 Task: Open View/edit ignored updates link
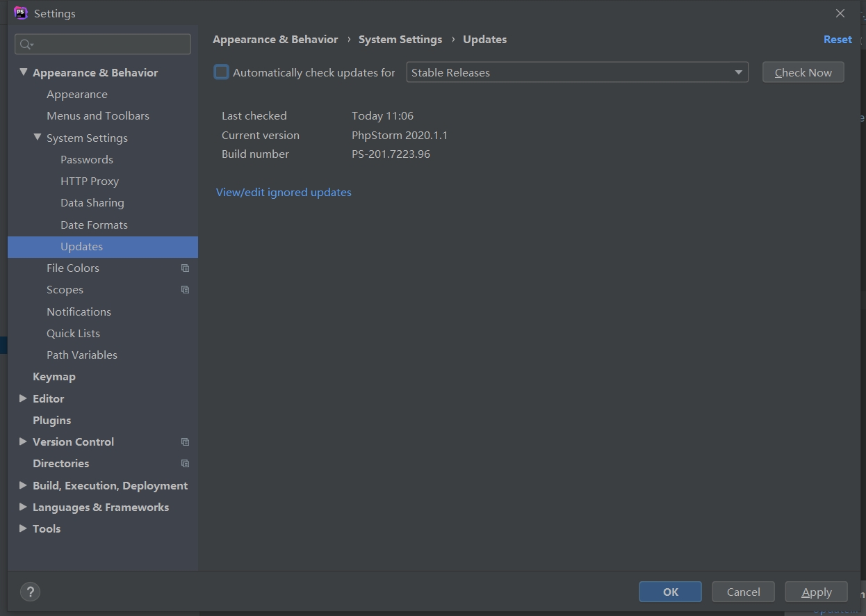284,193
